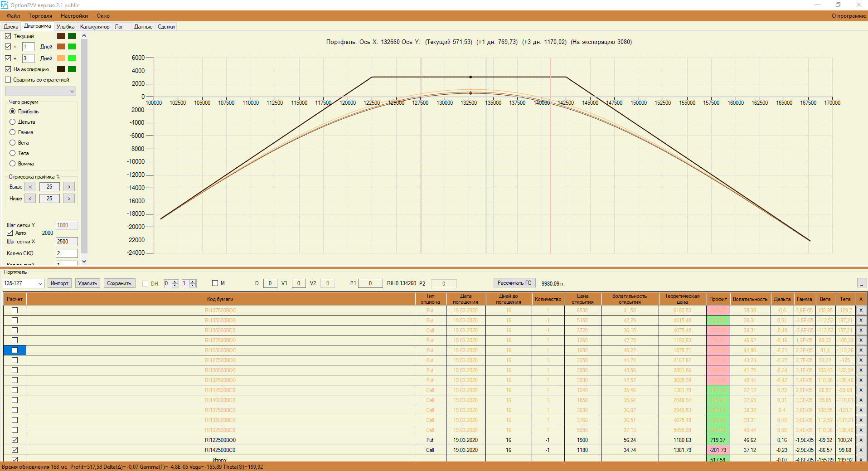Click the light orange swatch in +3 Дней row
The height and width of the screenshot is (471, 868).
61,58
